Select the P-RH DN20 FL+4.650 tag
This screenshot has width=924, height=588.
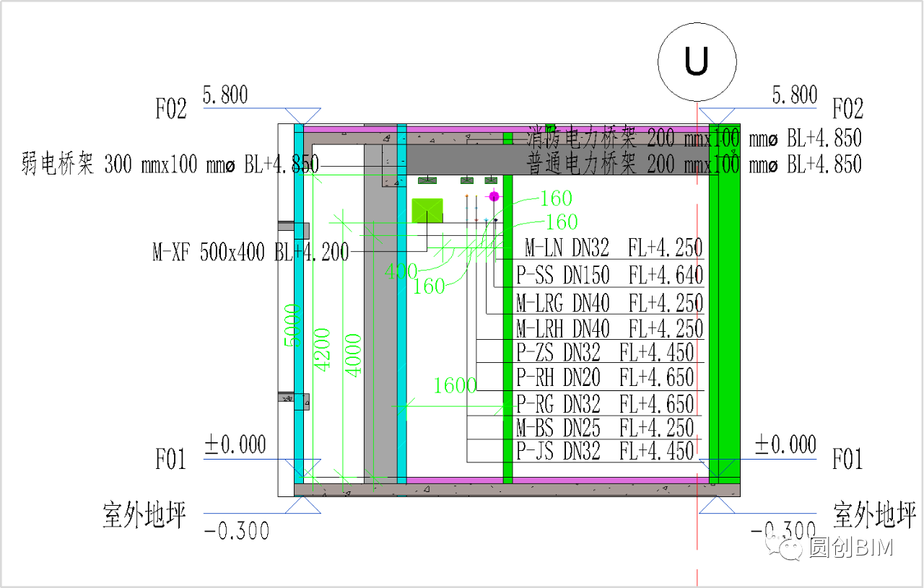605,377
